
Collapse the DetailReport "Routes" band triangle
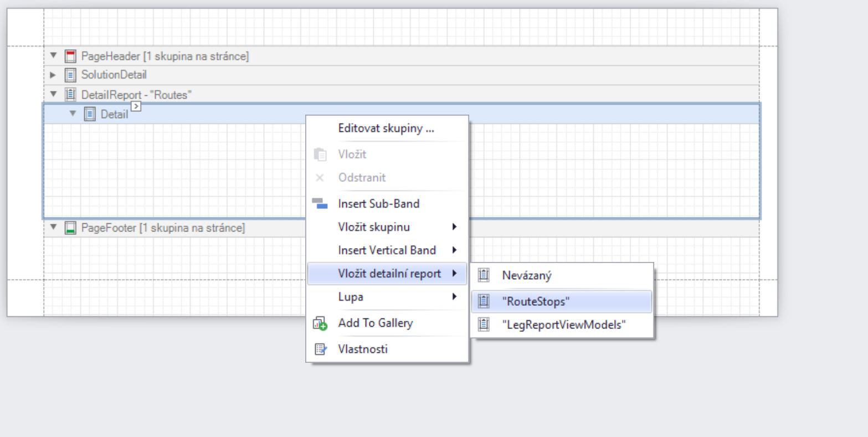coord(53,95)
